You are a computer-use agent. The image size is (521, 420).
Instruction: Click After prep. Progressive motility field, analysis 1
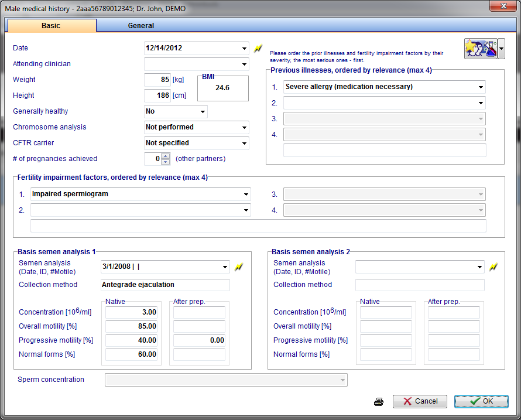(x=200, y=340)
